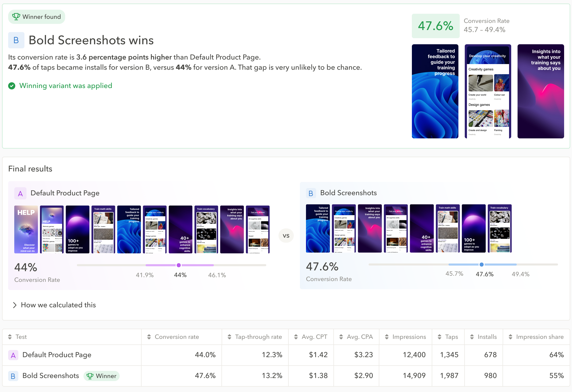Click the blue 47.6% marker on confidence range
The image size is (572, 392).
tap(482, 265)
